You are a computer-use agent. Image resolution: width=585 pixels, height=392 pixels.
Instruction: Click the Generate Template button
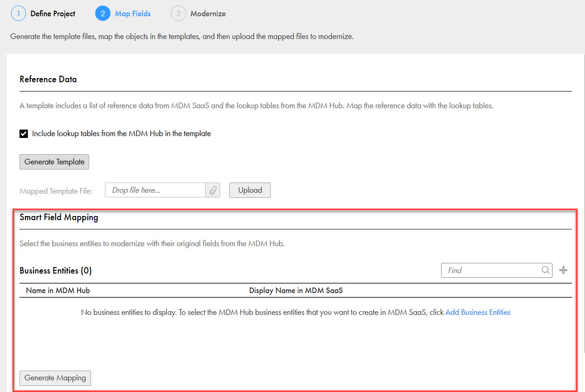(54, 162)
